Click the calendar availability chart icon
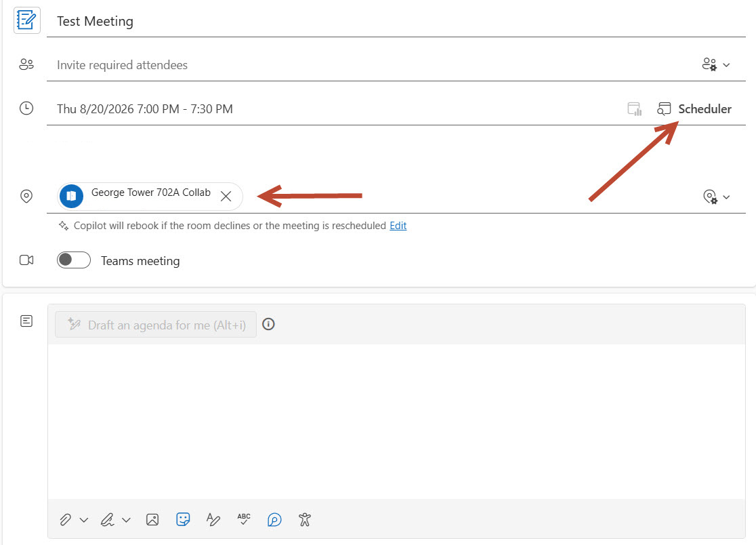The image size is (756, 545). 635,109
